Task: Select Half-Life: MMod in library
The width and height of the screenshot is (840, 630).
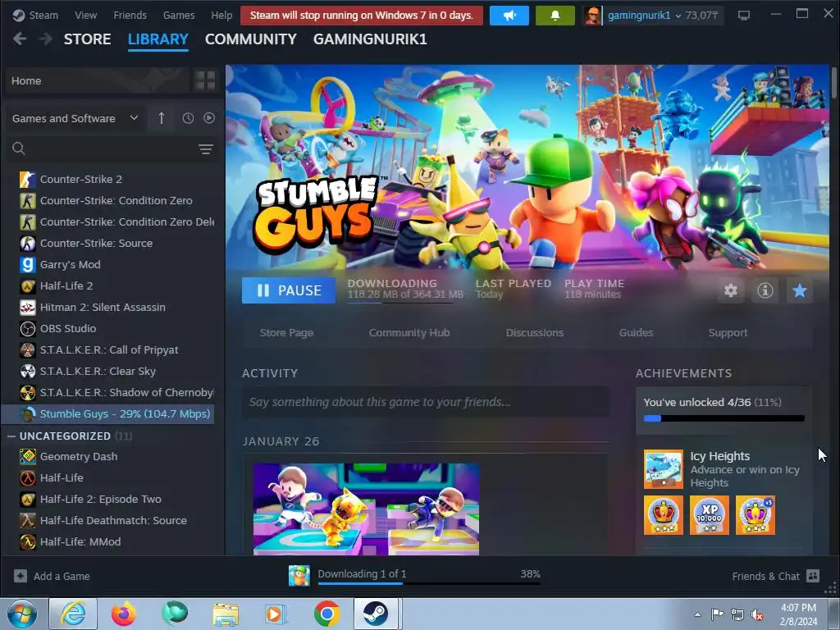Action: click(x=80, y=541)
